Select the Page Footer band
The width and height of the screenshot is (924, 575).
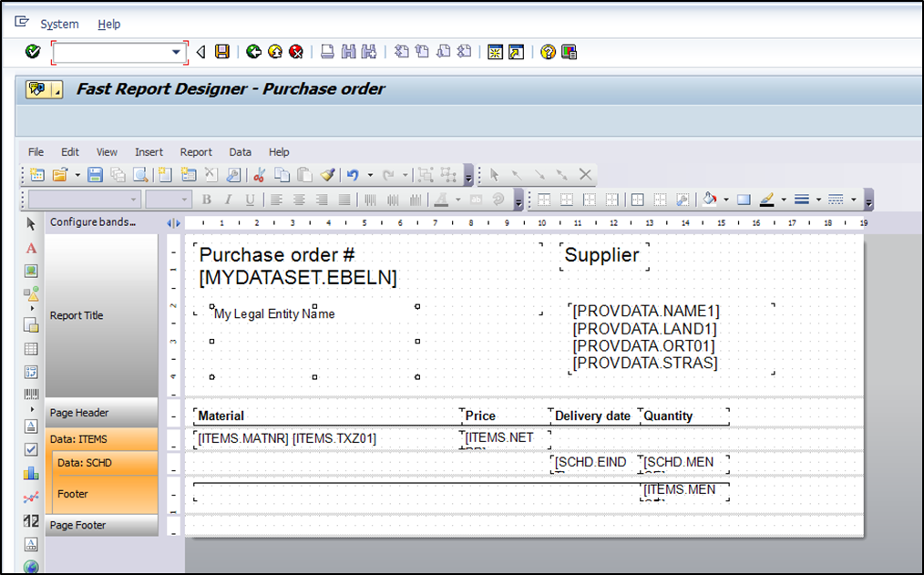[101, 525]
